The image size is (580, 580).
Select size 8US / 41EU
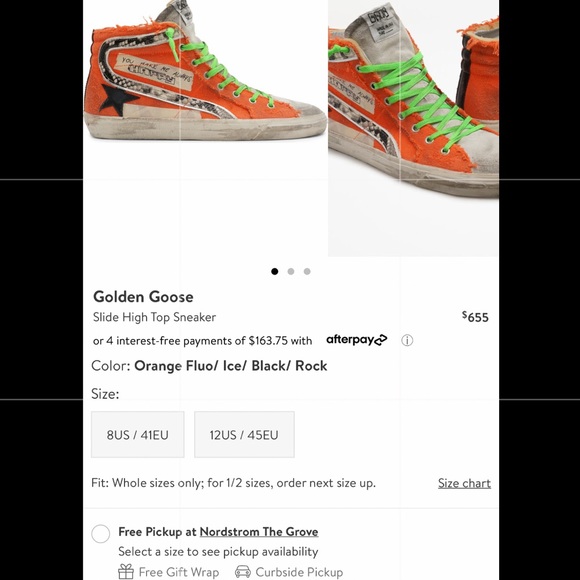coord(138,434)
